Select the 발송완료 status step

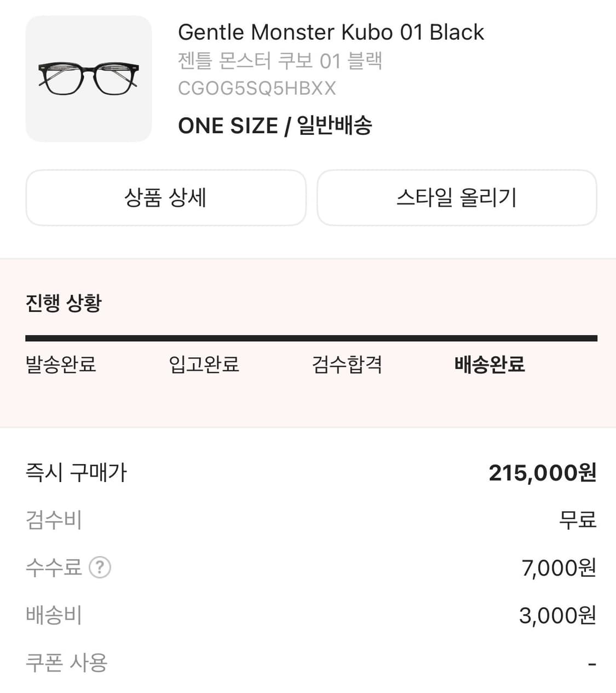click(61, 364)
